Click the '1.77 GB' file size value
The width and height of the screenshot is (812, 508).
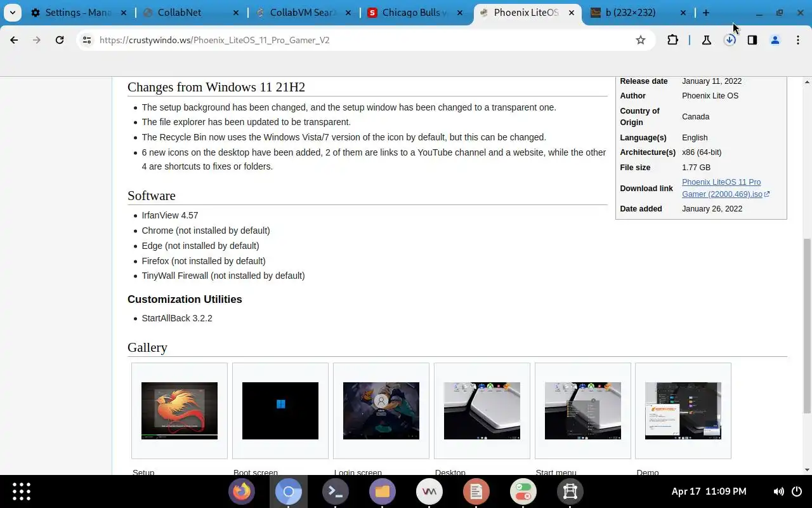click(696, 168)
